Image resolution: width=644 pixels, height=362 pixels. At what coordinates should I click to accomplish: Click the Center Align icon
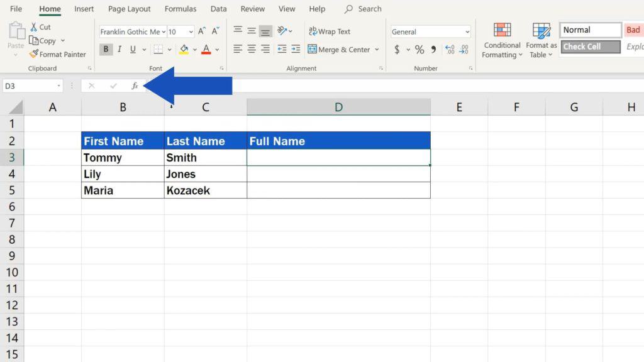pos(251,49)
